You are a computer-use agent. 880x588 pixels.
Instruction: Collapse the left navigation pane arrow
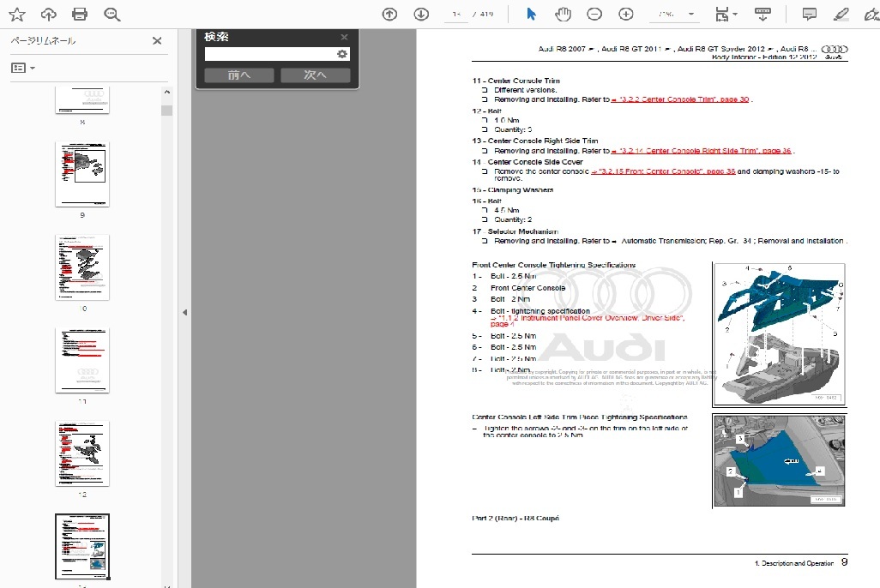[184, 313]
